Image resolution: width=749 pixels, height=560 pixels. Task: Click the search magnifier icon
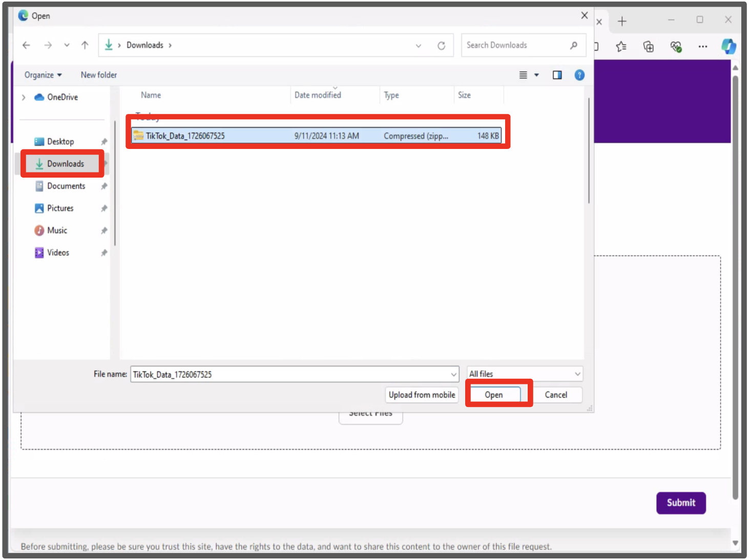pyautogui.click(x=574, y=45)
